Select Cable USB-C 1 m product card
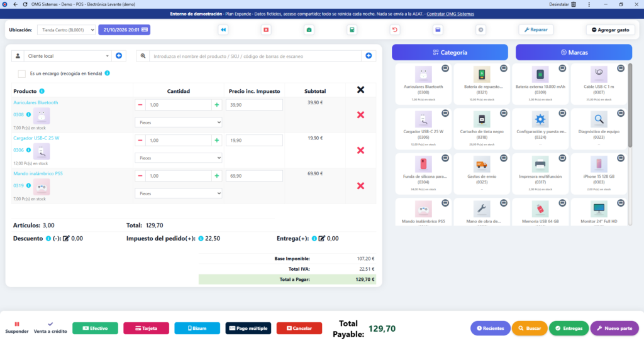Image resolution: width=644 pixels, height=348 pixels. (599, 84)
